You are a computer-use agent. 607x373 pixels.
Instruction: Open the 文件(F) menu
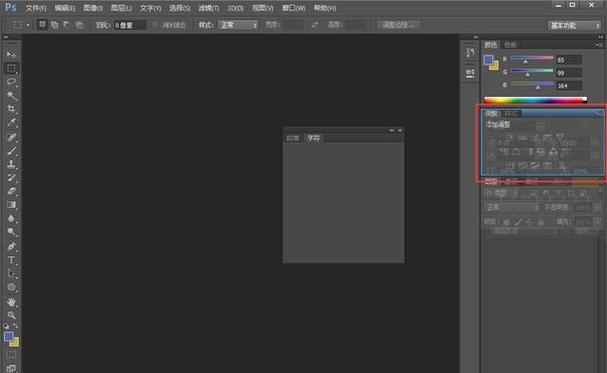(x=36, y=8)
